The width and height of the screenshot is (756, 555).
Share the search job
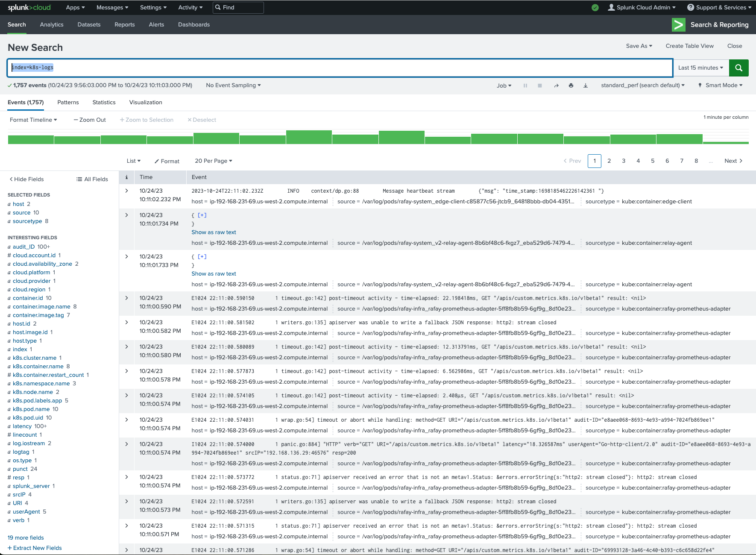coord(556,85)
